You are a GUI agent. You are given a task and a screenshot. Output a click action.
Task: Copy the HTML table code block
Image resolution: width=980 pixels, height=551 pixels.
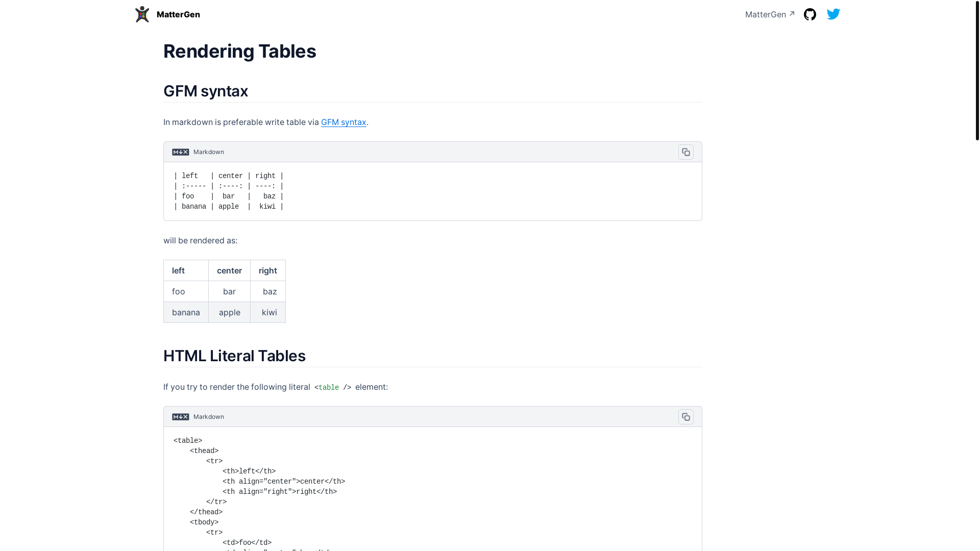pyautogui.click(x=686, y=417)
